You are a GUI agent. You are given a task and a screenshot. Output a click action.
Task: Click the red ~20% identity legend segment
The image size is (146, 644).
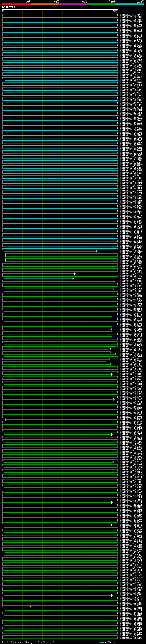tap(16, 4)
